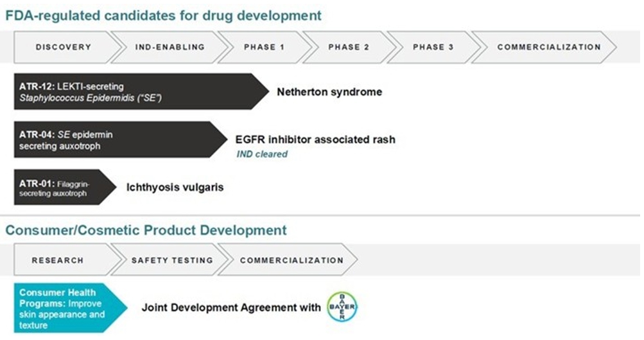Click the EGFR inhibitor associated rash label
This screenshot has height=340, width=644.
316,139
